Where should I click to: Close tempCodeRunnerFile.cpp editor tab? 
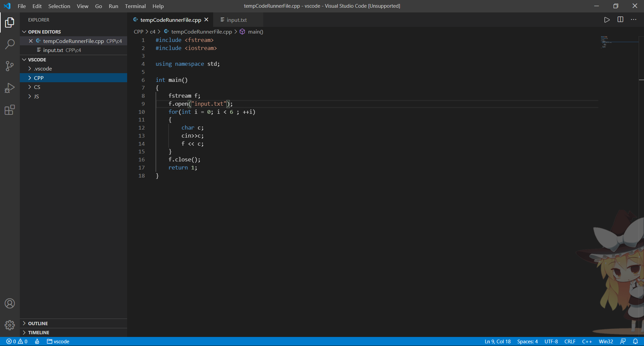click(206, 20)
